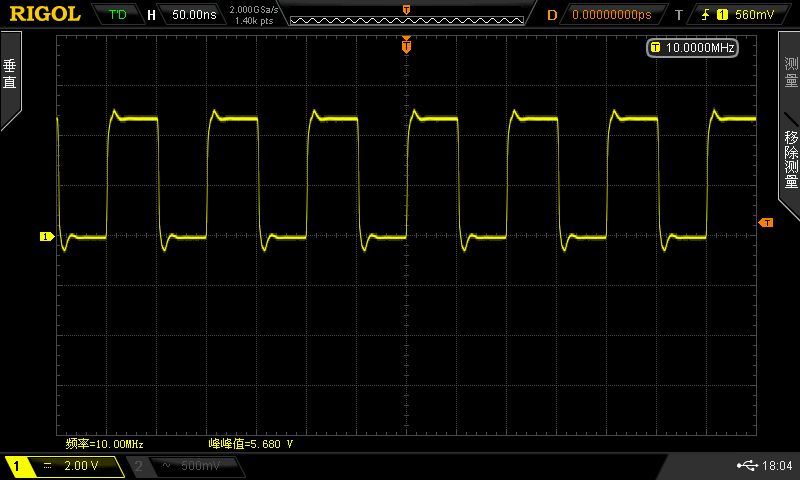Viewport: 800px width, 480px height.
Task: Click the frequency measurement readout 10.00MHz
Action: click(105, 444)
